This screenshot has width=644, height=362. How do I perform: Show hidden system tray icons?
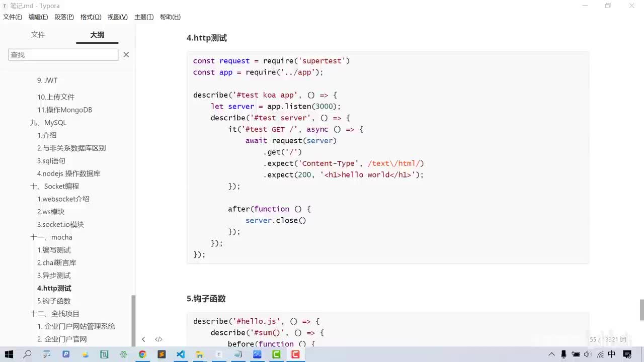552,354
